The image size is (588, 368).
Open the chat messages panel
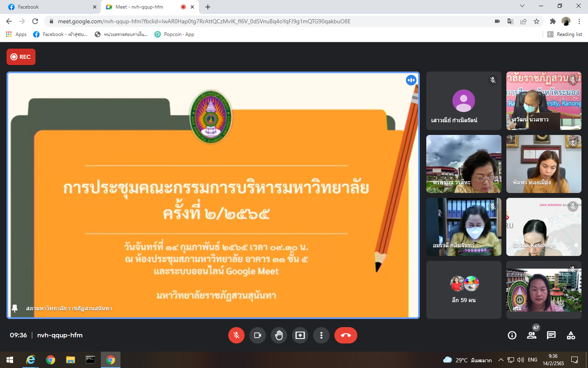(551, 335)
